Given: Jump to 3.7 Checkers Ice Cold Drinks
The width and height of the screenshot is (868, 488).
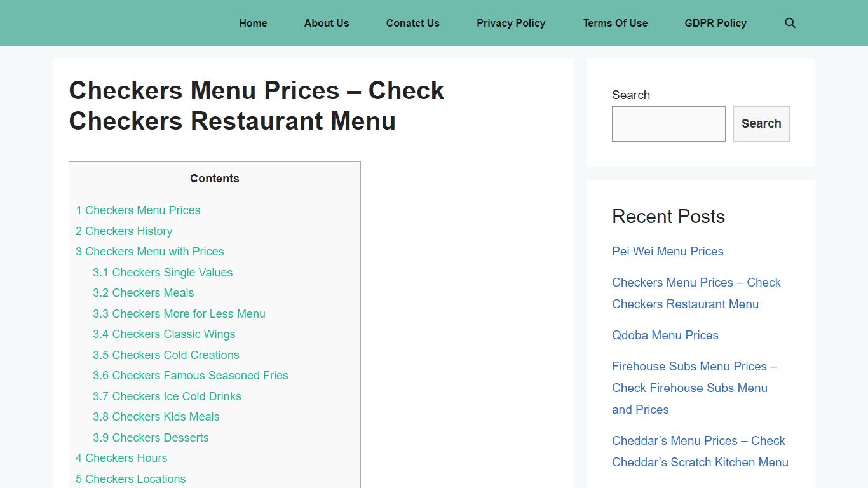Looking at the screenshot, I should pos(167,396).
